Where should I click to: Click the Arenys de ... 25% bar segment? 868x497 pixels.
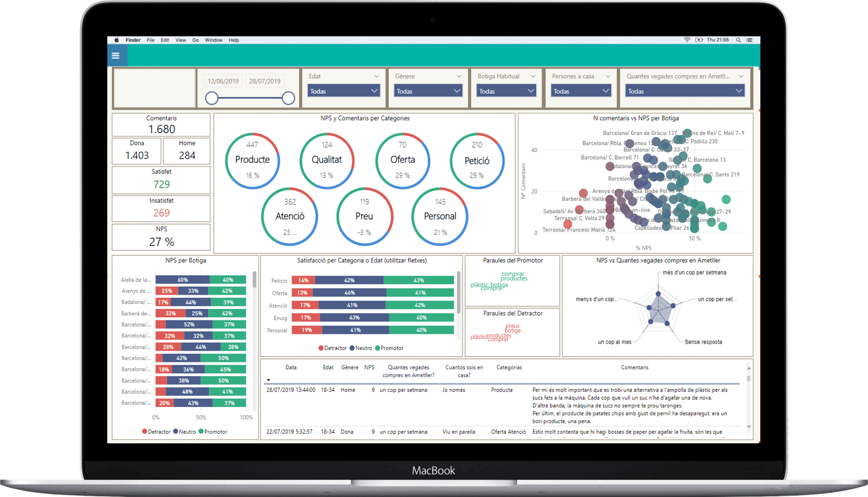point(167,291)
